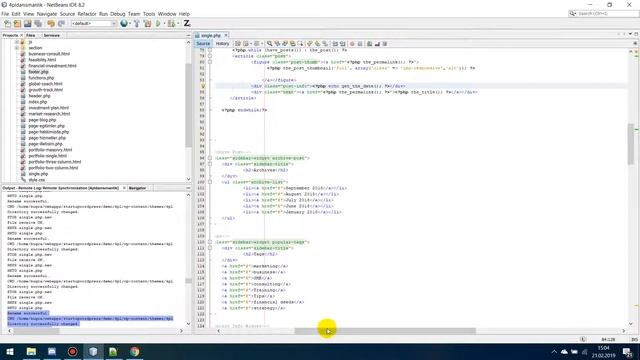Screen dimensions: 640x360
Task: Minimize the Projects panel group
Action: click(188, 36)
